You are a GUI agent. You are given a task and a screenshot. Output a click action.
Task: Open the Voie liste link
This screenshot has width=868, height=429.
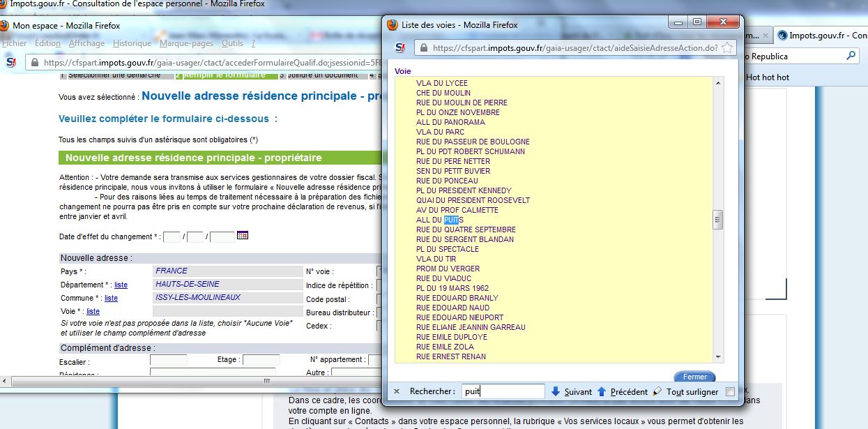tap(93, 311)
